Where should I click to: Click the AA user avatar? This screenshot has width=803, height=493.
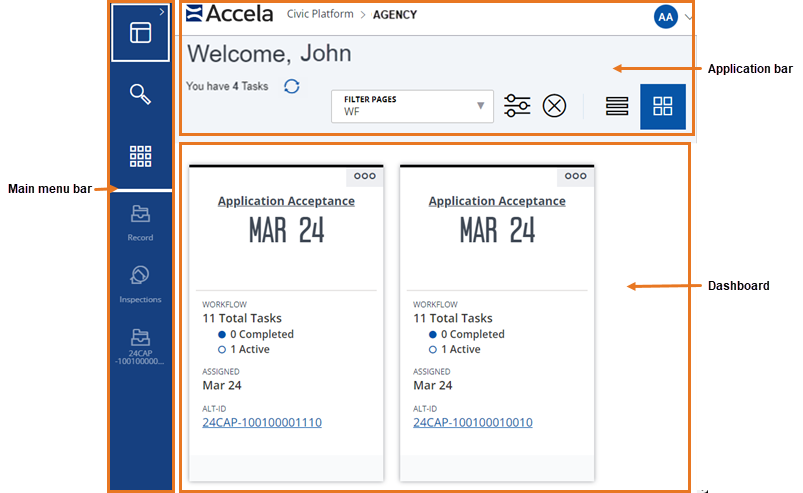click(x=666, y=16)
